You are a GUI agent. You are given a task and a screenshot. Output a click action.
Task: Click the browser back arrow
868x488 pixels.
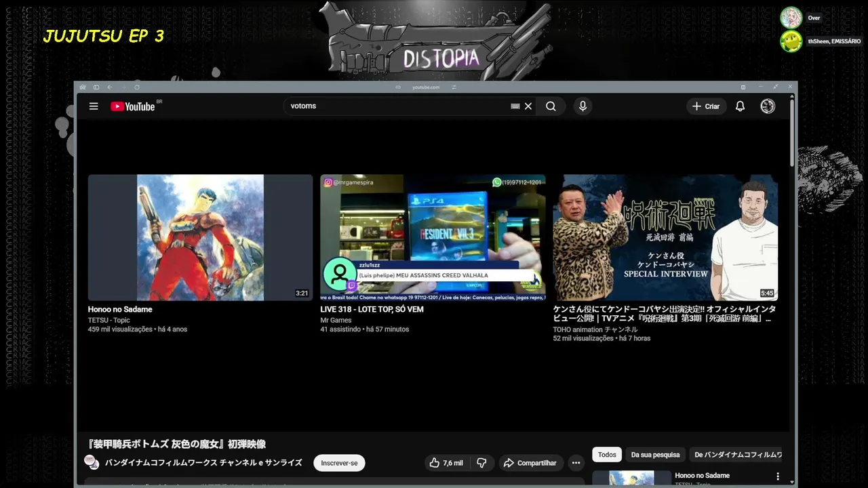(110, 87)
